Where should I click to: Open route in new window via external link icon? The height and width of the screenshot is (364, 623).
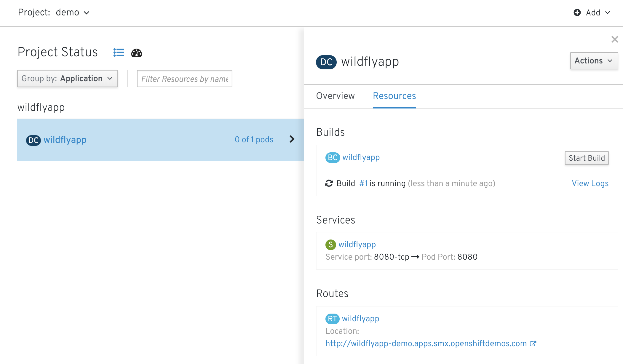(x=533, y=343)
